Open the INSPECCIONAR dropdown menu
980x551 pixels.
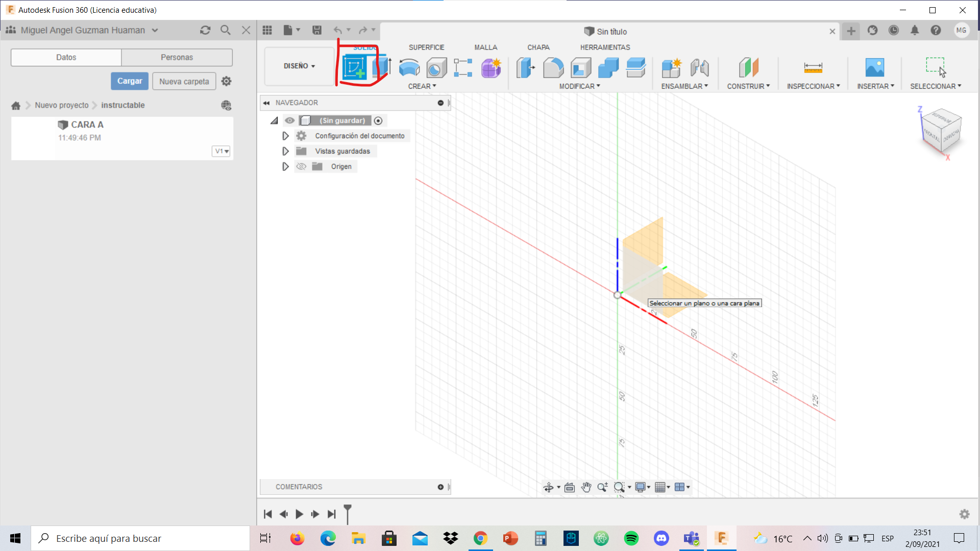coord(813,86)
